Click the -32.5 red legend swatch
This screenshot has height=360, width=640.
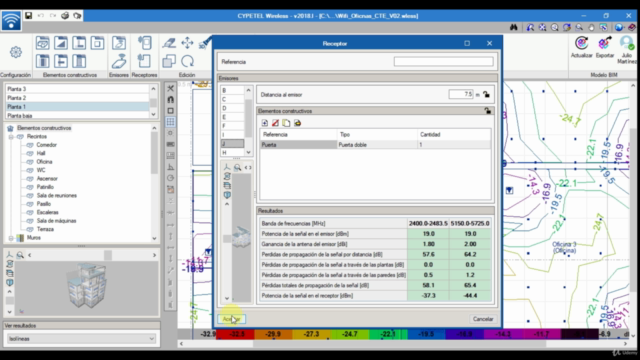click(x=235, y=334)
